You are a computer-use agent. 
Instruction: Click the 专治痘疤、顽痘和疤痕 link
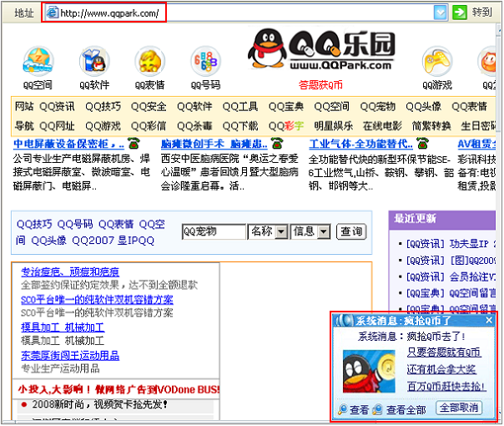[x=70, y=272]
